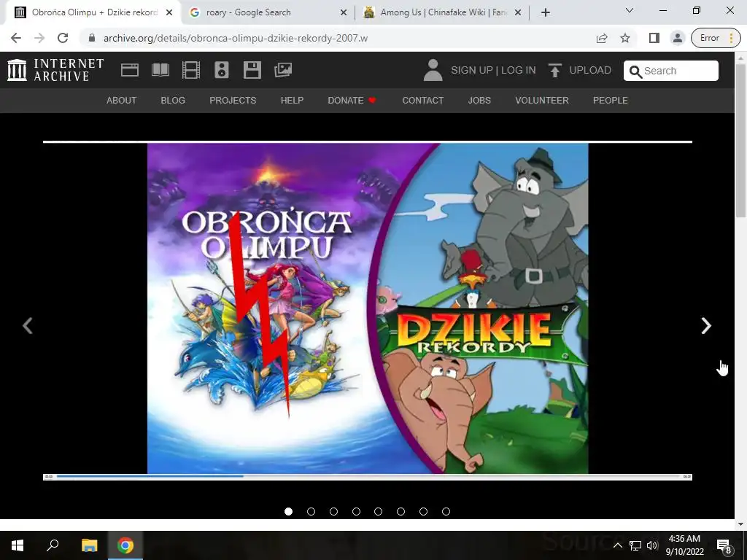Toggle the Chrome side panel icon
747x560 pixels.
tap(654, 38)
